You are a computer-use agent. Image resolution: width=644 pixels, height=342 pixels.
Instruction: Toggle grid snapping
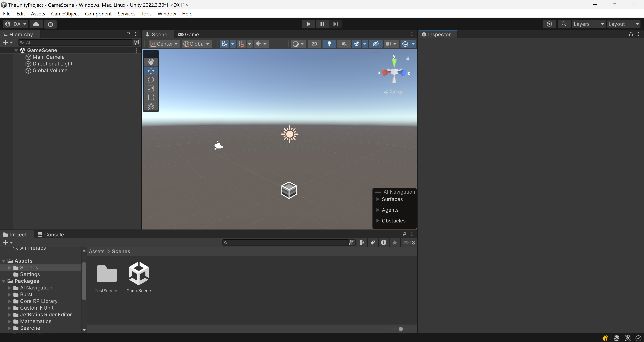tap(241, 44)
